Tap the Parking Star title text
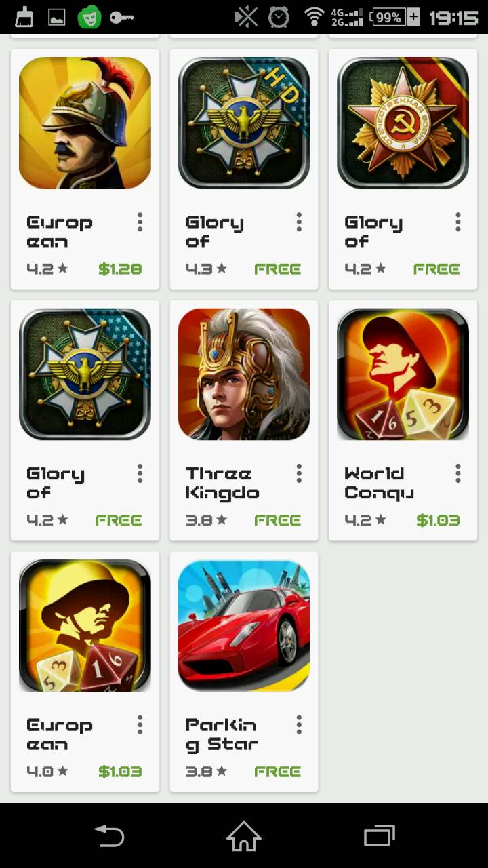 tap(222, 734)
